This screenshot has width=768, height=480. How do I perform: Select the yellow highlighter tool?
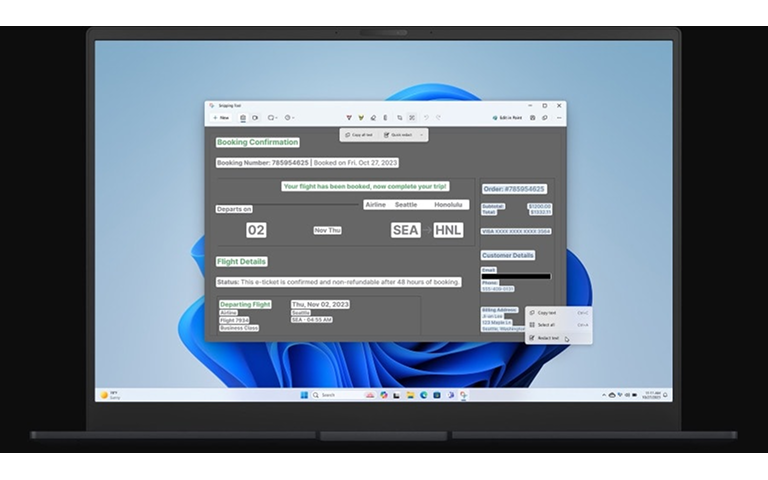(361, 118)
